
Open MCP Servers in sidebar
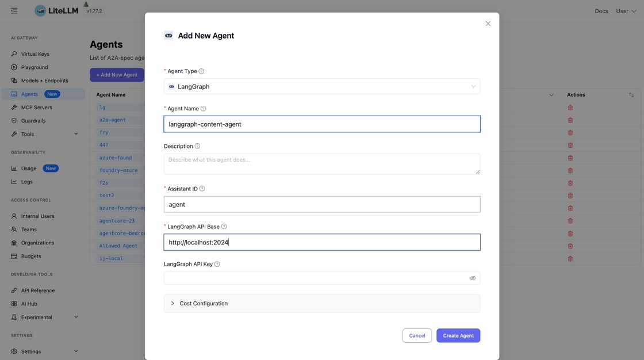pos(37,108)
